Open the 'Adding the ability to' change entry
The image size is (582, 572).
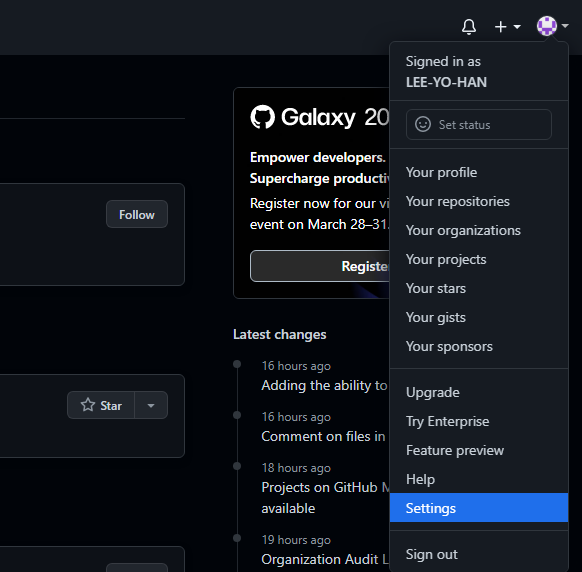click(324, 385)
